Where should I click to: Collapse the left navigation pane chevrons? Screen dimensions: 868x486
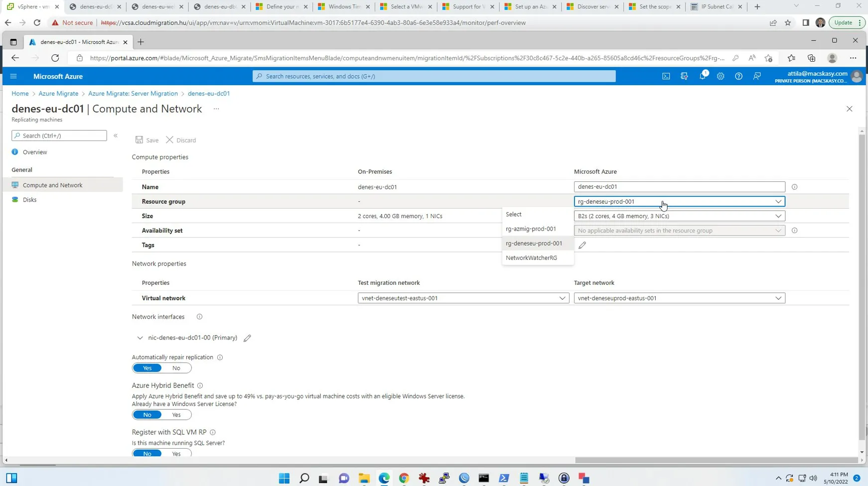pos(116,135)
